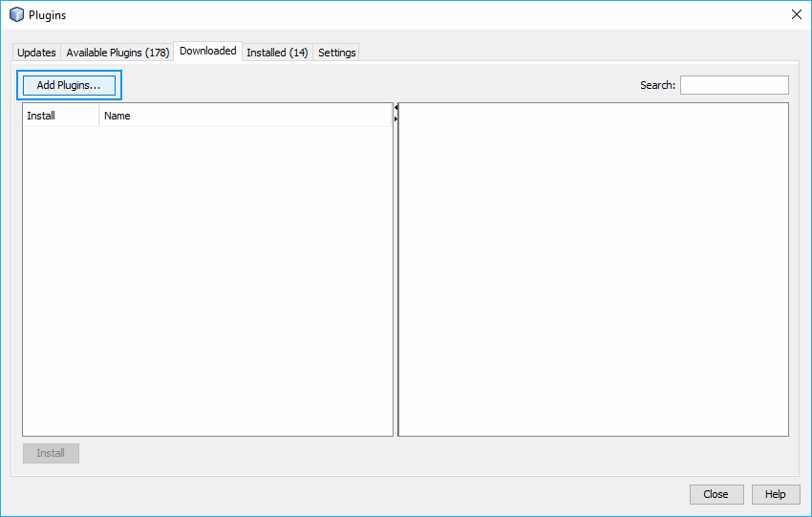Collapse left pane with splitter left arrow
The width and height of the screenshot is (812, 517).
(x=395, y=109)
